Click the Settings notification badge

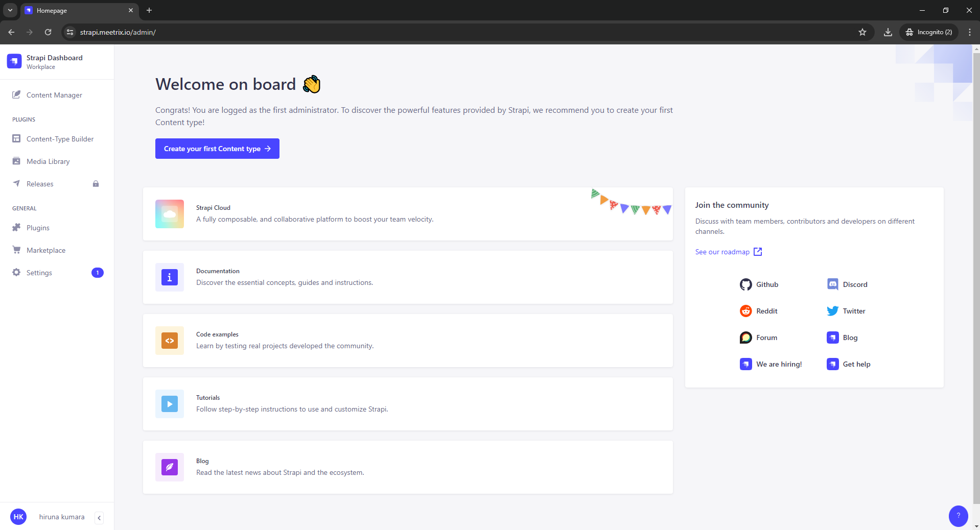pos(98,273)
